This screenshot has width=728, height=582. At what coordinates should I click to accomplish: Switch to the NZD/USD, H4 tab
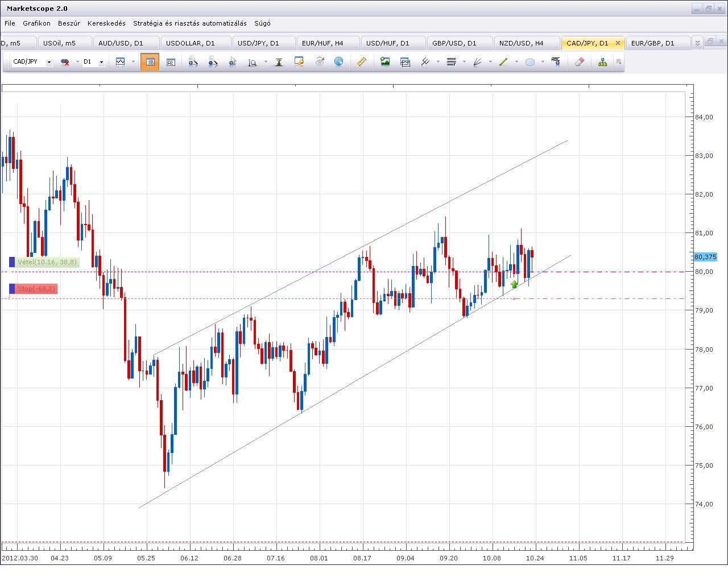527,43
